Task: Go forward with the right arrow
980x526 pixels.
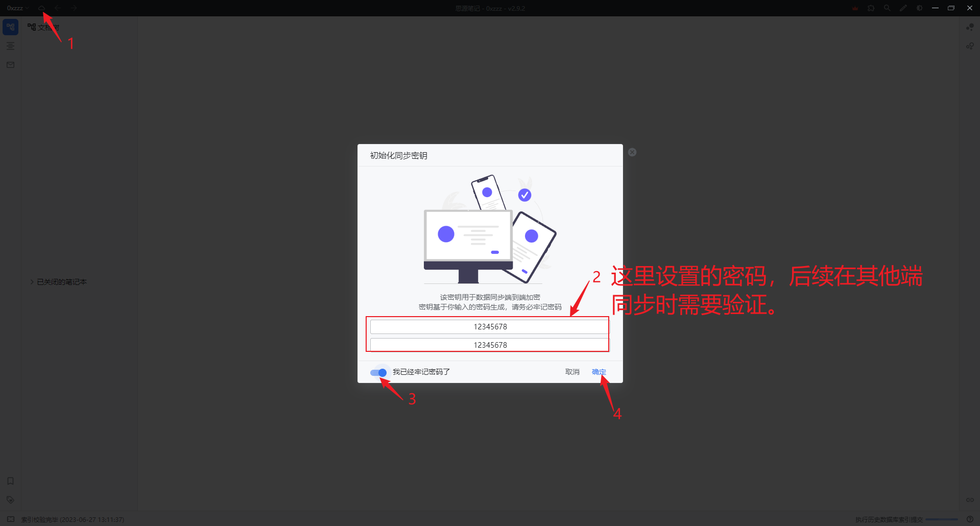Action: coord(74,8)
